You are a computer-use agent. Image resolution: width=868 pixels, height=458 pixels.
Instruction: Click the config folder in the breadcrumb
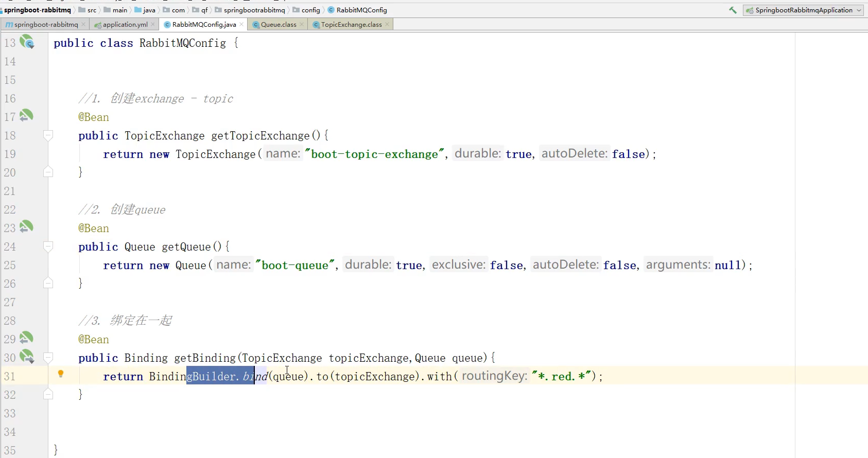click(310, 10)
